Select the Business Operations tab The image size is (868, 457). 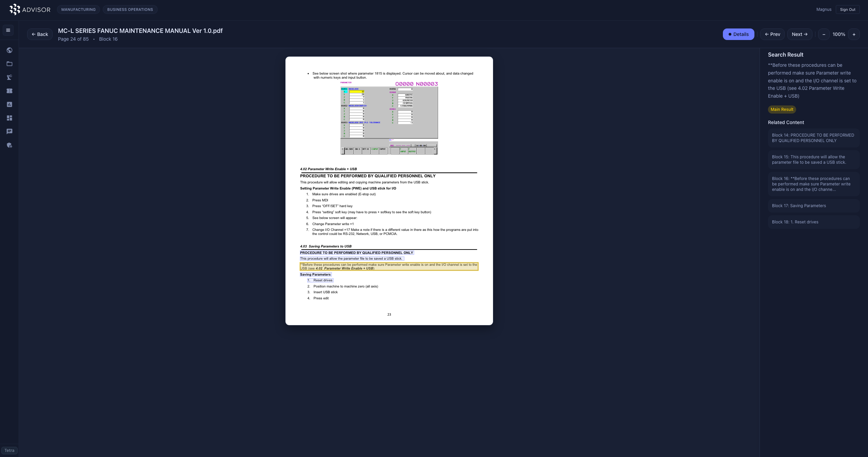pyautogui.click(x=130, y=9)
